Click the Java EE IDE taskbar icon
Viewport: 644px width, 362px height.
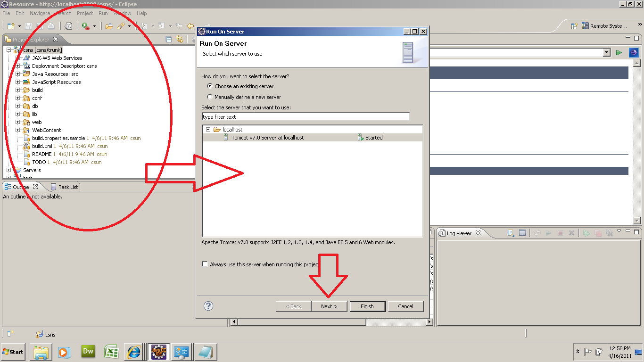click(x=158, y=352)
